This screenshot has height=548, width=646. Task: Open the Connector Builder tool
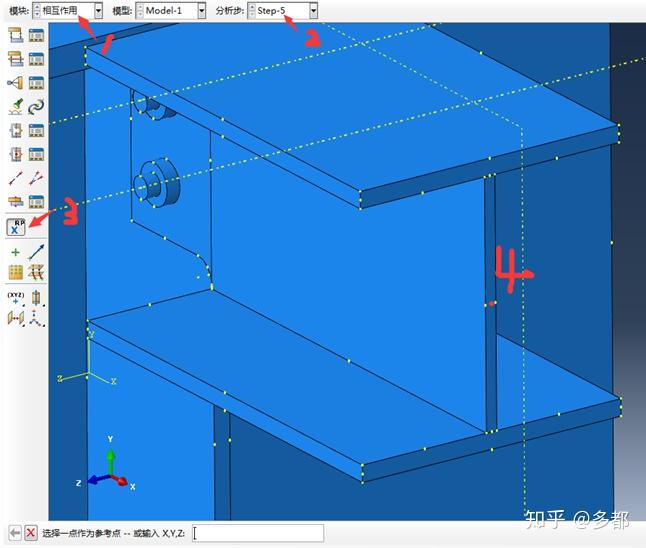tap(36, 178)
